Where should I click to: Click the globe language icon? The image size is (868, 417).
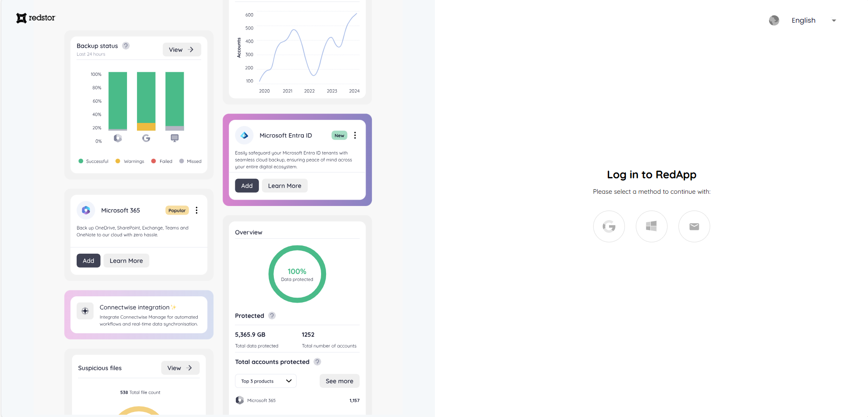tap(774, 20)
